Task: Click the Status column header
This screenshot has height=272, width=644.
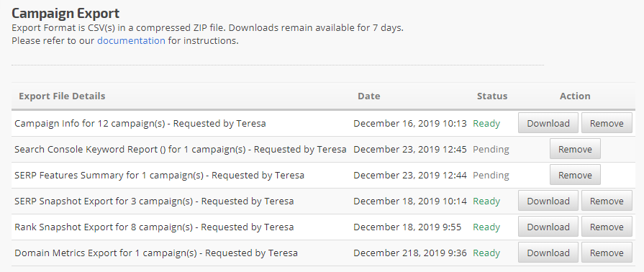Action: (x=492, y=96)
